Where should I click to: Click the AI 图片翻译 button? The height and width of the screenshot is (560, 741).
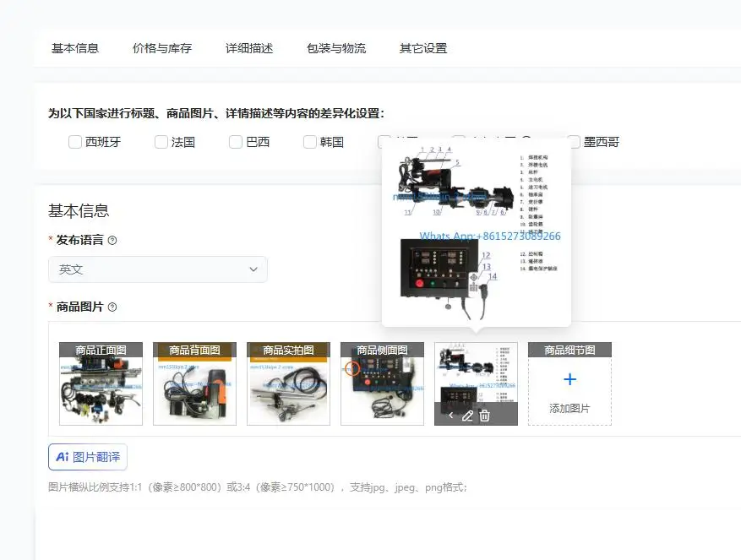87,457
